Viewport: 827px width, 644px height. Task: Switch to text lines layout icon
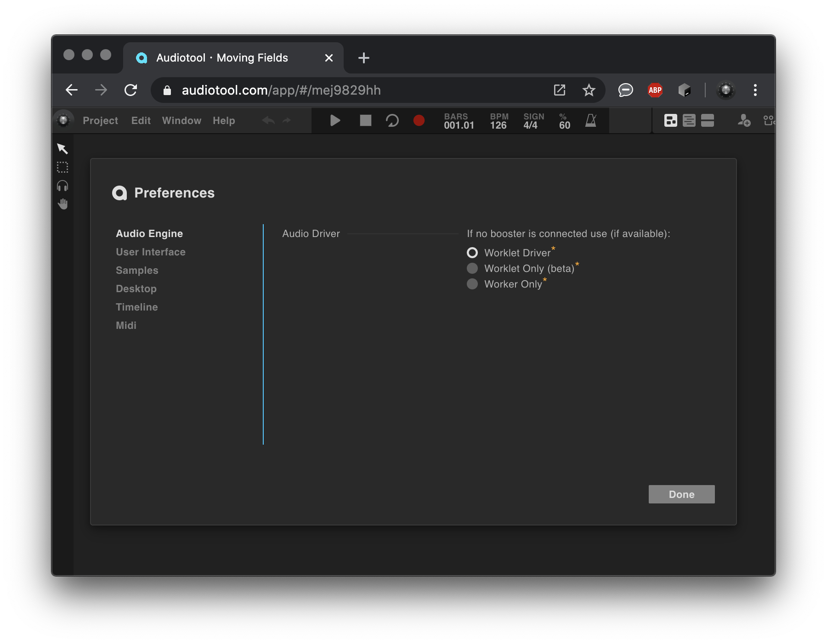(689, 120)
